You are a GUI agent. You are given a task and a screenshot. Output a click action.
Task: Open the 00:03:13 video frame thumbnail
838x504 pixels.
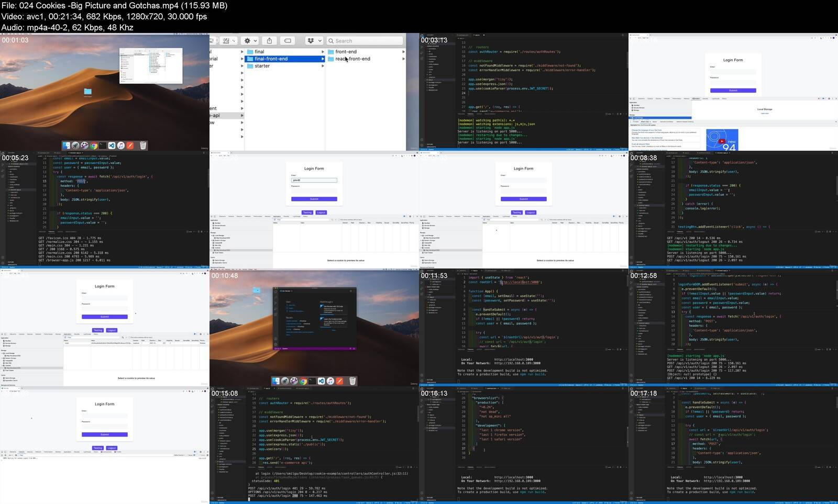(524, 92)
